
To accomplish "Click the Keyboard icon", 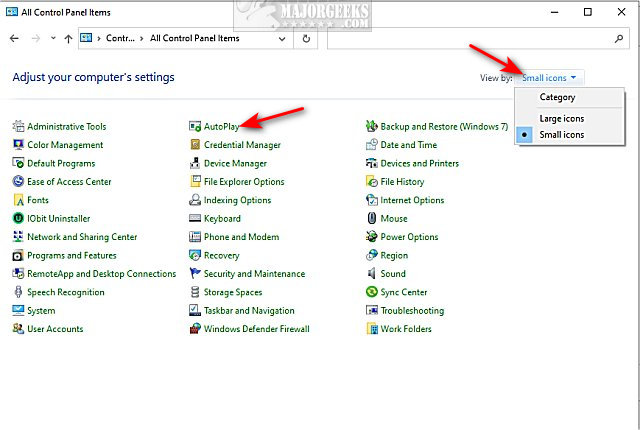I will coord(195,218).
